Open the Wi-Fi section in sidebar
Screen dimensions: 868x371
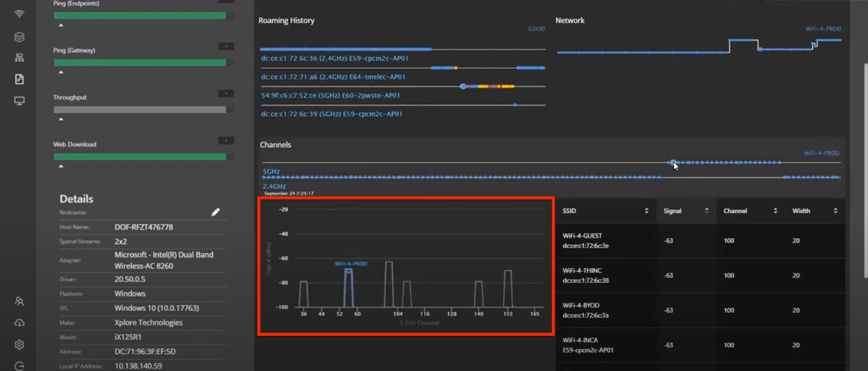point(20,14)
